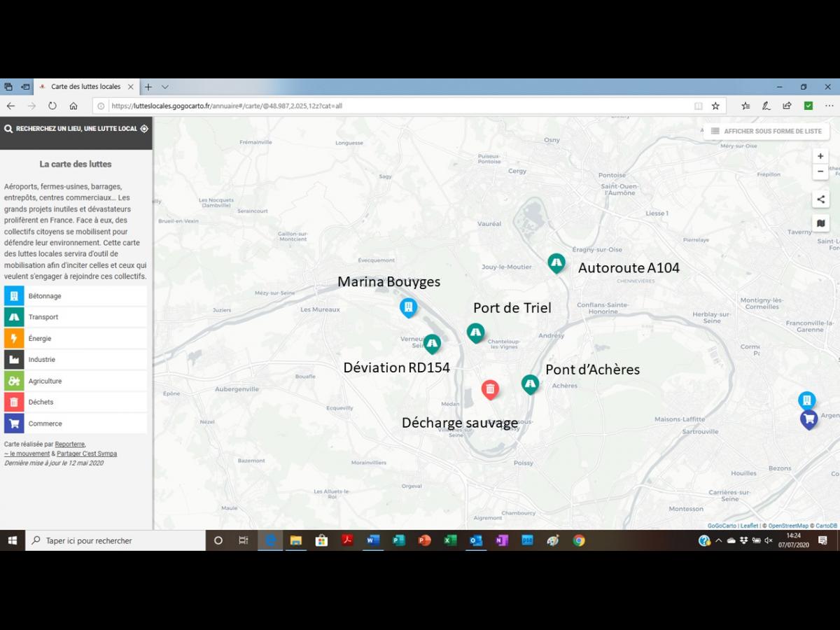840x630 pixels.
Task: Click Afficher sous forme de liste button
Action: coord(766,131)
